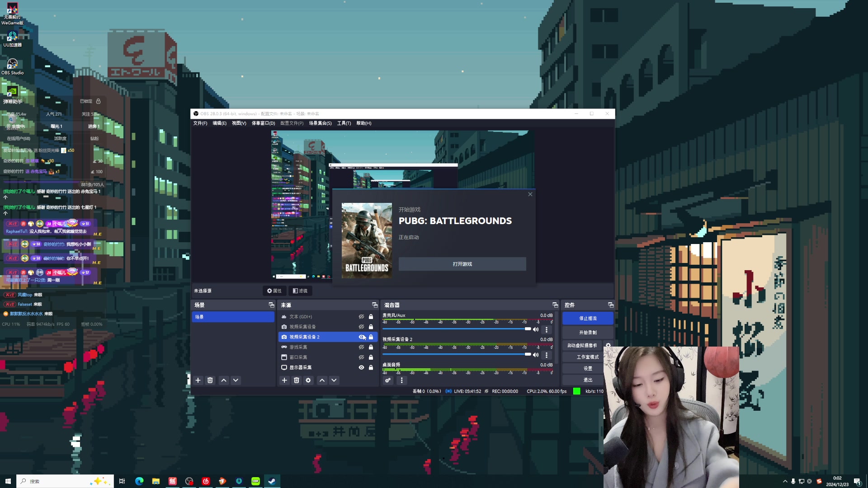
Task: Enable 工作室模式 studio mode
Action: (x=588, y=357)
